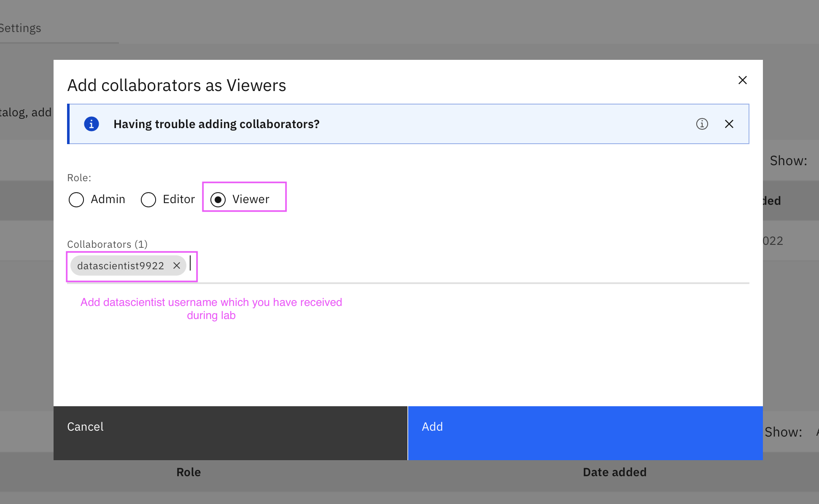Click the Role column header in background

[189, 472]
